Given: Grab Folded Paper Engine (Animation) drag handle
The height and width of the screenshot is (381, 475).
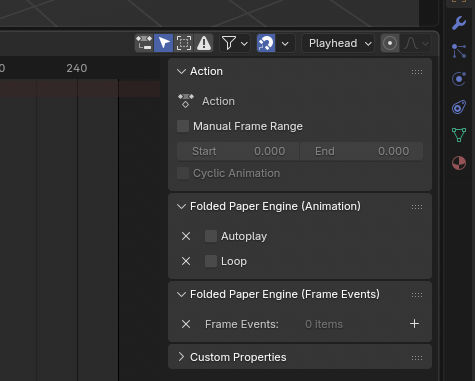Looking at the screenshot, I should (x=417, y=207).
